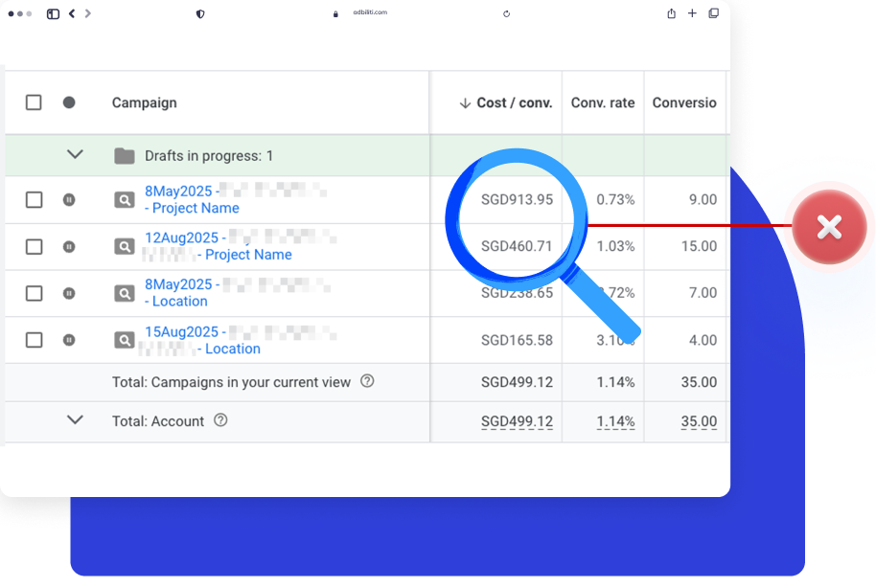This screenshot has height=588, width=876.
Task: Click the privacy shield icon
Action: click(x=200, y=14)
